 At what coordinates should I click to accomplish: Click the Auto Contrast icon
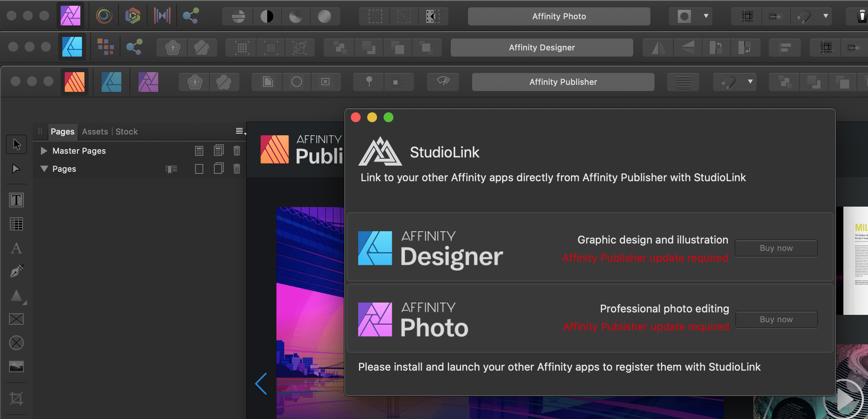pyautogui.click(x=267, y=16)
